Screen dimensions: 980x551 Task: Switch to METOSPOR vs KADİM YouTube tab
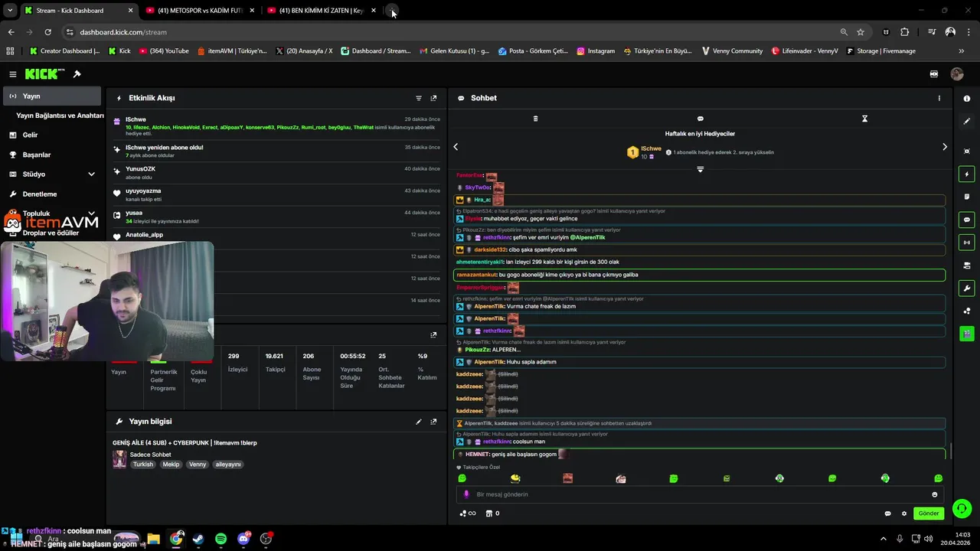click(x=199, y=11)
